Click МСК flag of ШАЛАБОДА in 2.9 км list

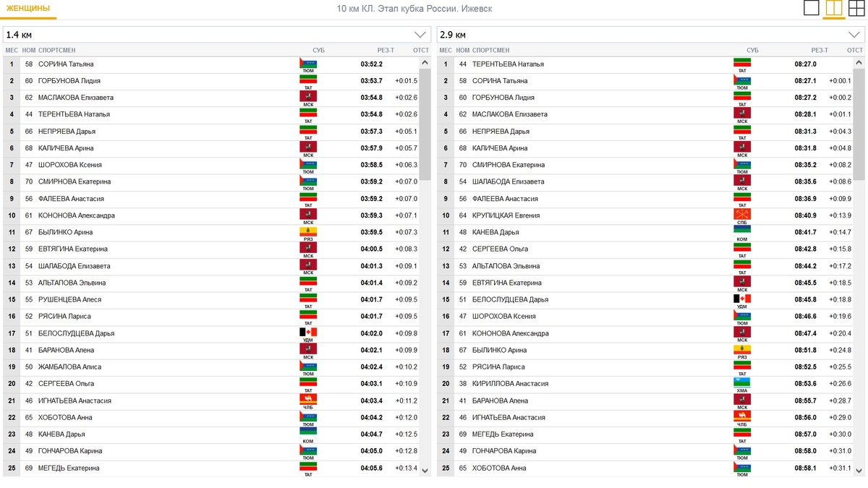point(742,181)
